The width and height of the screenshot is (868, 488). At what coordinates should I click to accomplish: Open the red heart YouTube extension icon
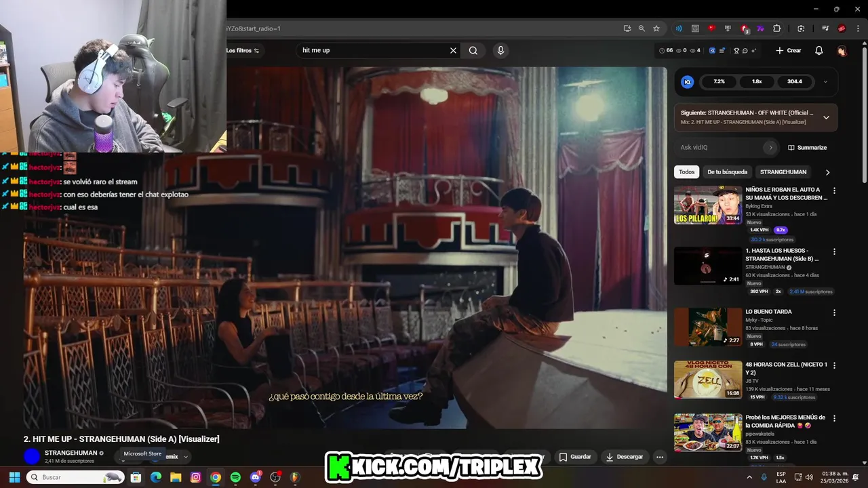711,28
